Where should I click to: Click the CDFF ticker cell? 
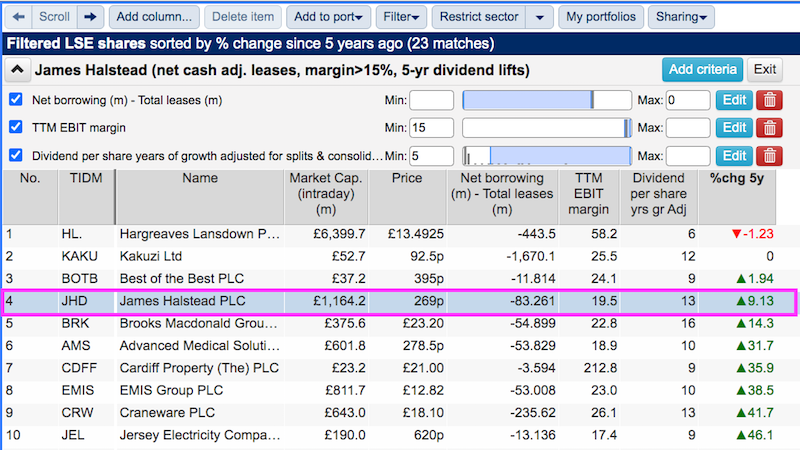(x=79, y=368)
